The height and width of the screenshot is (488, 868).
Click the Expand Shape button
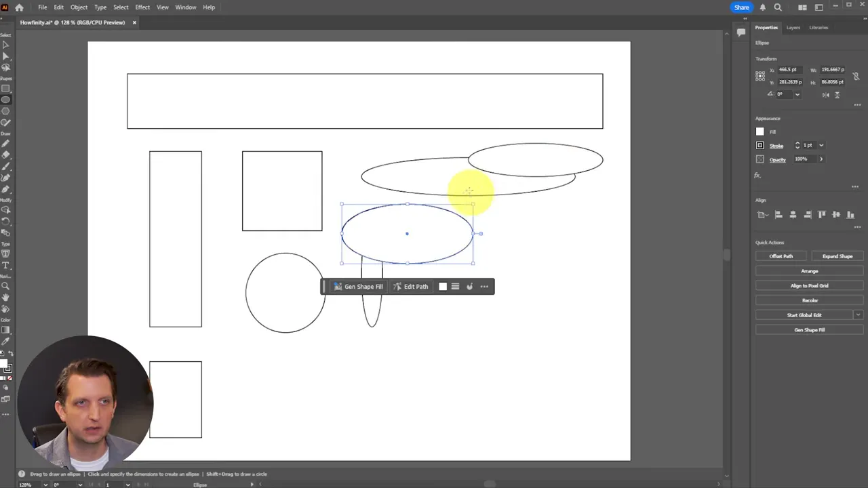coord(837,256)
